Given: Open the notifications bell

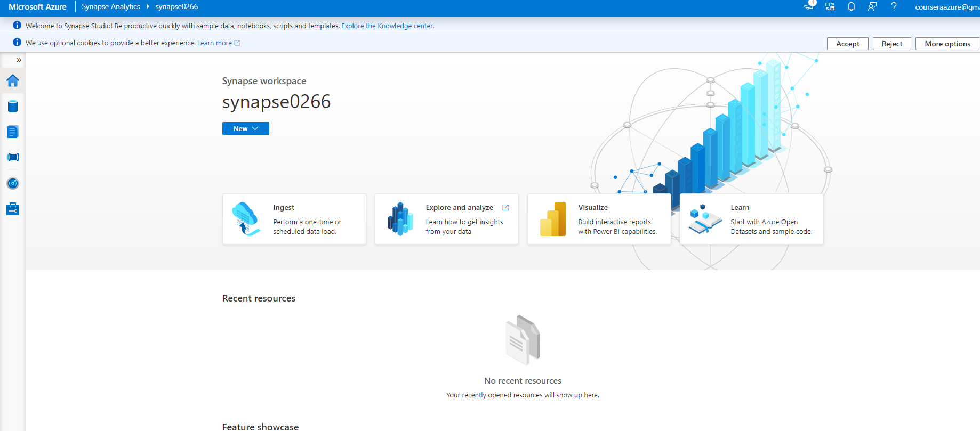Looking at the screenshot, I should coord(852,6).
